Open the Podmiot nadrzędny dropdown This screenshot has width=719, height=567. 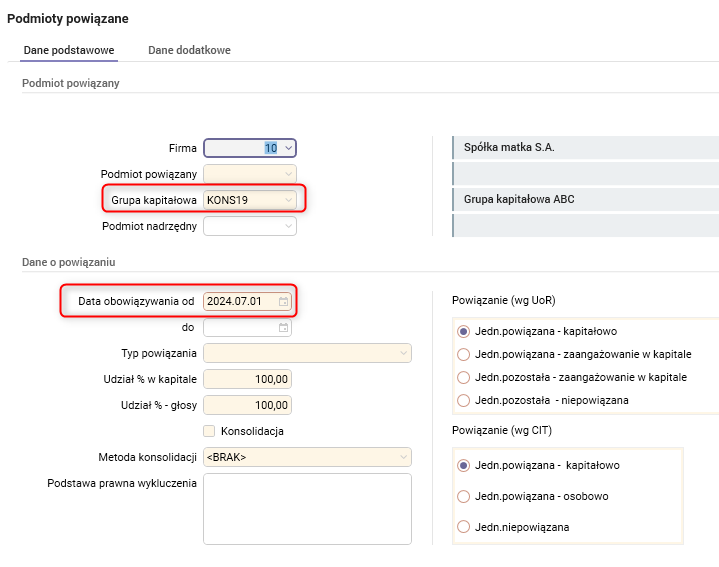(288, 226)
